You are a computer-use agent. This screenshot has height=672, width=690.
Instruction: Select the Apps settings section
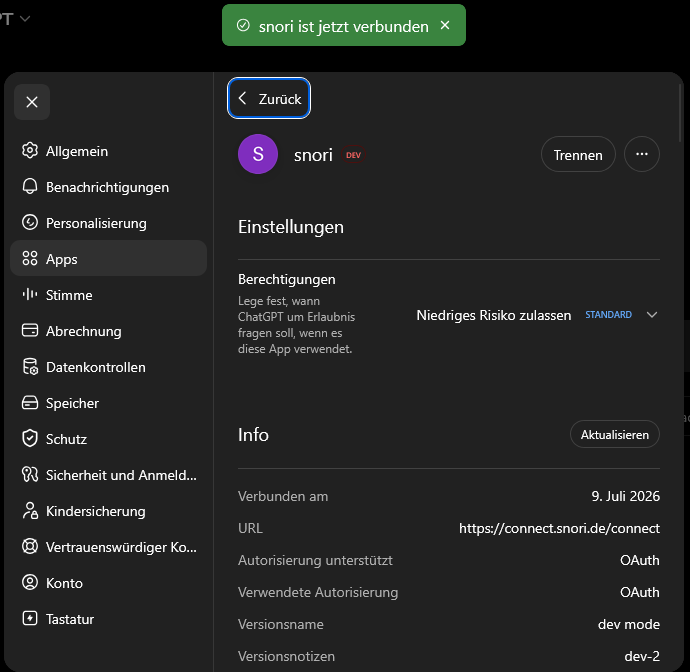click(x=108, y=258)
